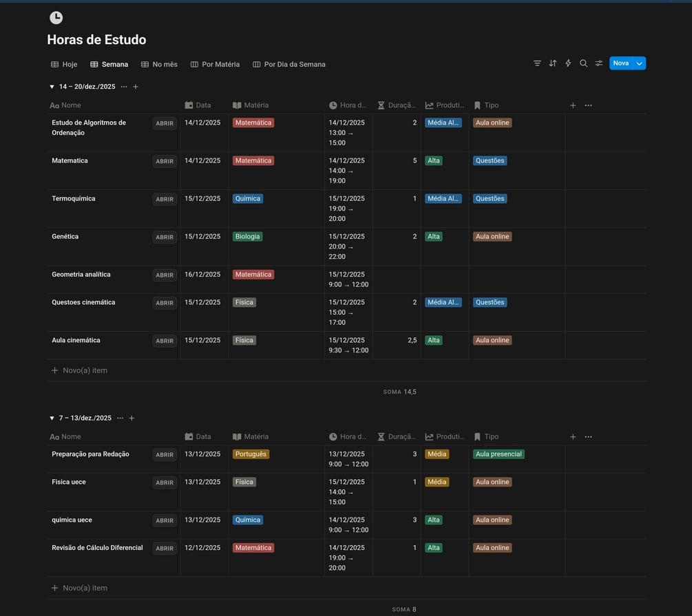Select the Aula cinemática row name
Viewport: 692px width, 616px height.
(x=76, y=340)
